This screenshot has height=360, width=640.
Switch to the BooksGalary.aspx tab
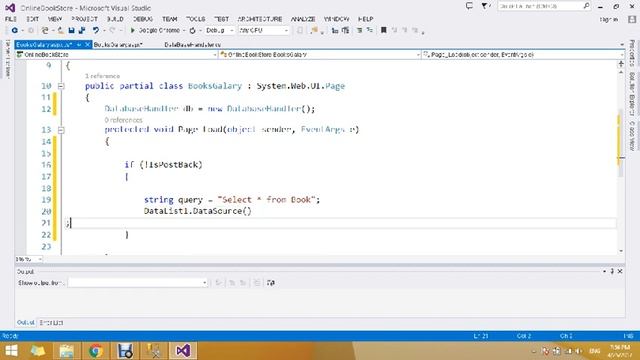[118, 45]
